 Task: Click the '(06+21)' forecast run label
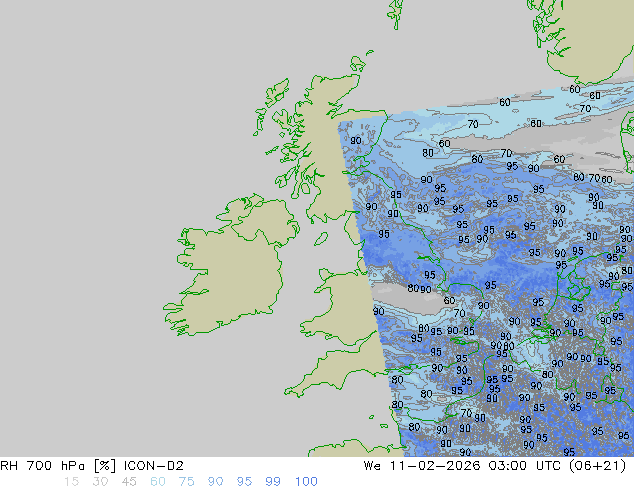click(595, 466)
